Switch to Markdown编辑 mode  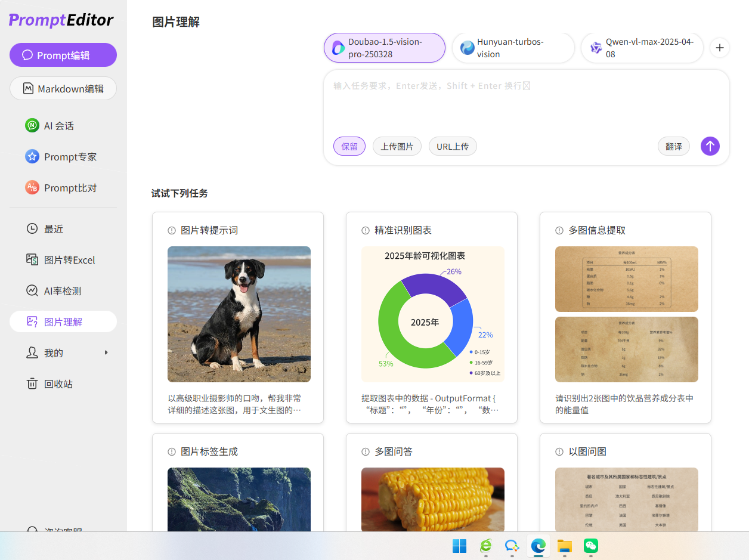63,88
